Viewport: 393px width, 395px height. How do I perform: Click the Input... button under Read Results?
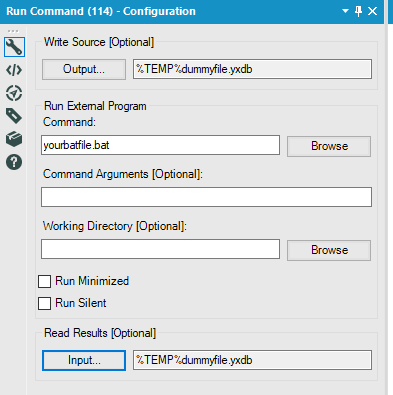tap(84, 360)
